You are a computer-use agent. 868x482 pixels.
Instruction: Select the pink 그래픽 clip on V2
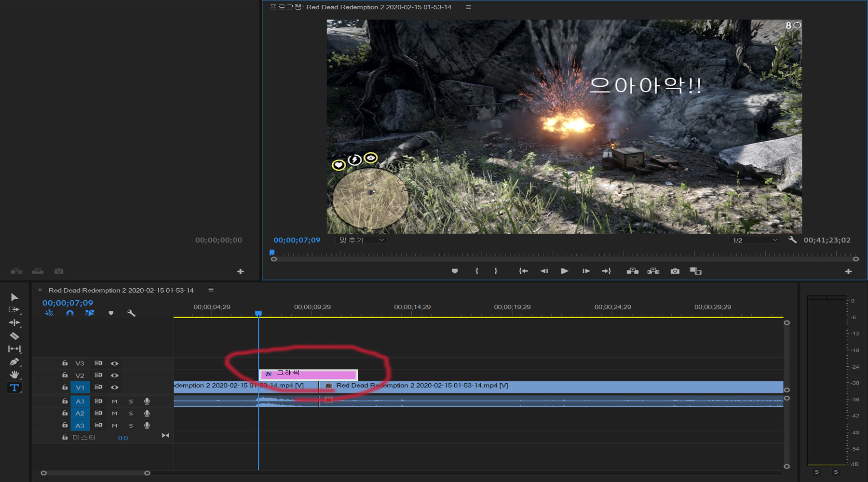pyautogui.click(x=309, y=375)
